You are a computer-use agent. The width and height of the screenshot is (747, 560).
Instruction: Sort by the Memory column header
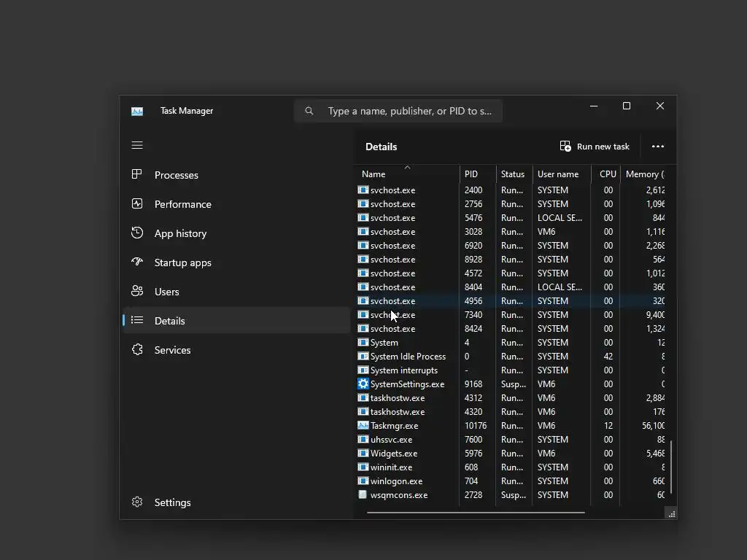coord(643,174)
